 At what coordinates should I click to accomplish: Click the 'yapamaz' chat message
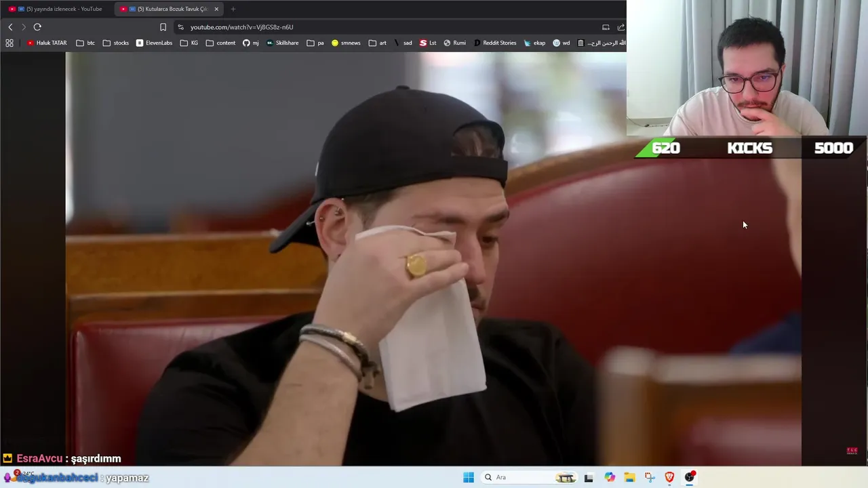pyautogui.click(x=76, y=478)
